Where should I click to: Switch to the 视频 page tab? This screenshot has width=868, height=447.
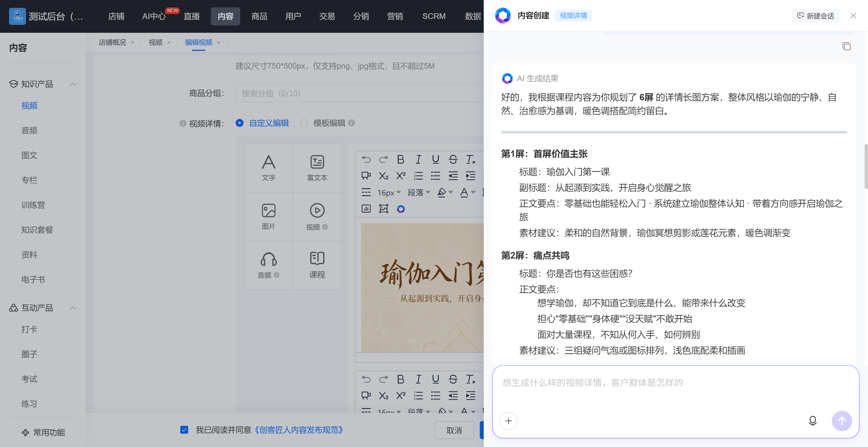155,42
